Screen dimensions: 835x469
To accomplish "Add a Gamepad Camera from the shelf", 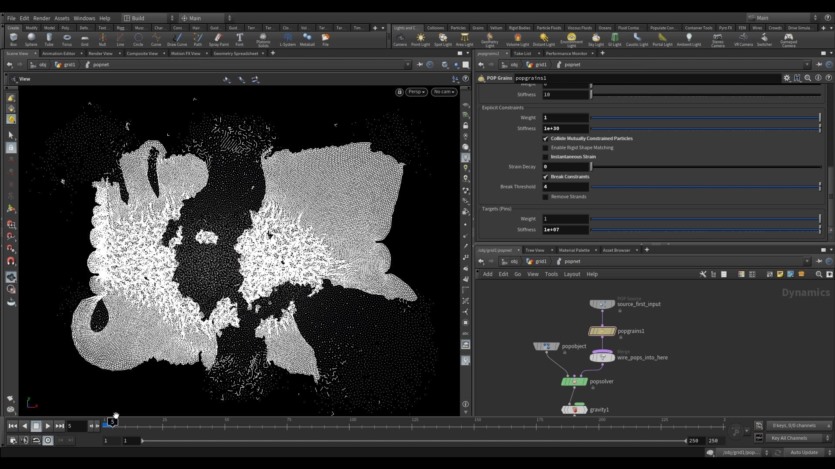I will coord(788,39).
